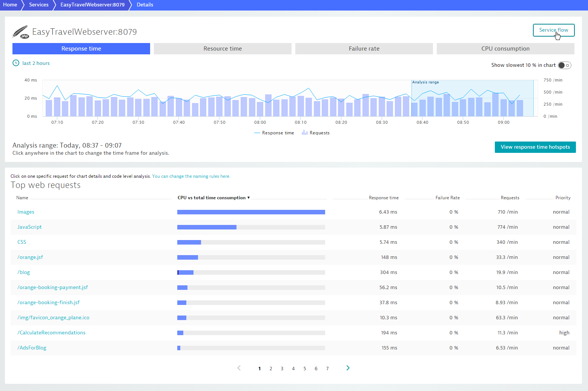This screenshot has height=391, width=588.
Task: Switch to the CPU consumption tab
Action: coord(505,49)
